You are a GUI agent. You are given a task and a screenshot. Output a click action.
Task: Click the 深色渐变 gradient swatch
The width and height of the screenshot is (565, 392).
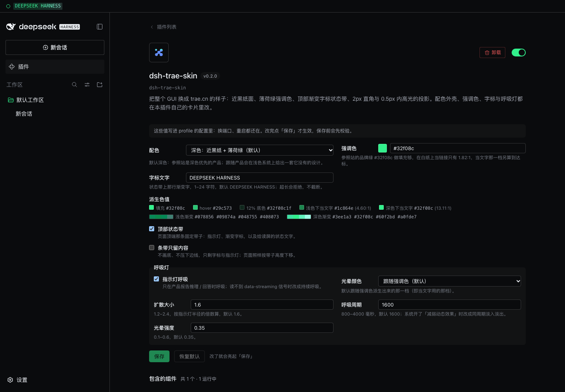click(299, 217)
